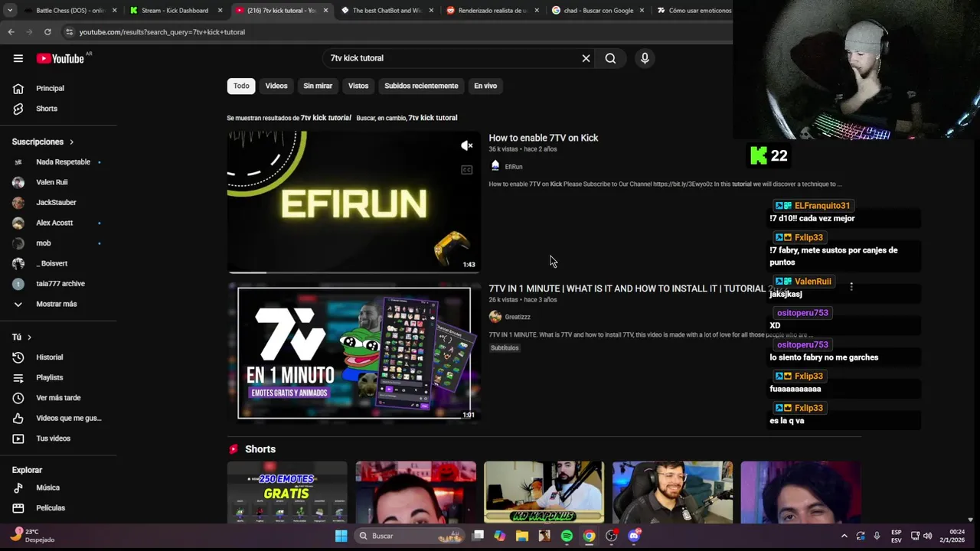980x551 pixels.
Task: Click the browser address bar
Action: tap(394, 32)
